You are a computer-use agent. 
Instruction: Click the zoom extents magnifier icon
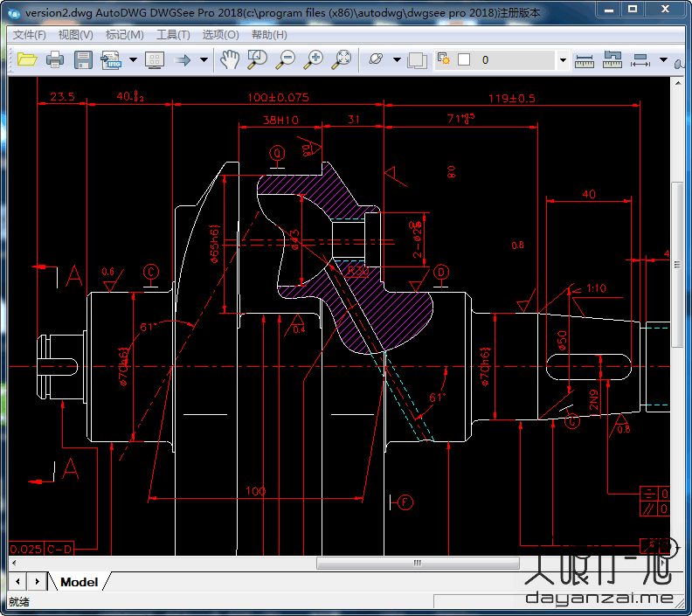pyautogui.click(x=342, y=59)
